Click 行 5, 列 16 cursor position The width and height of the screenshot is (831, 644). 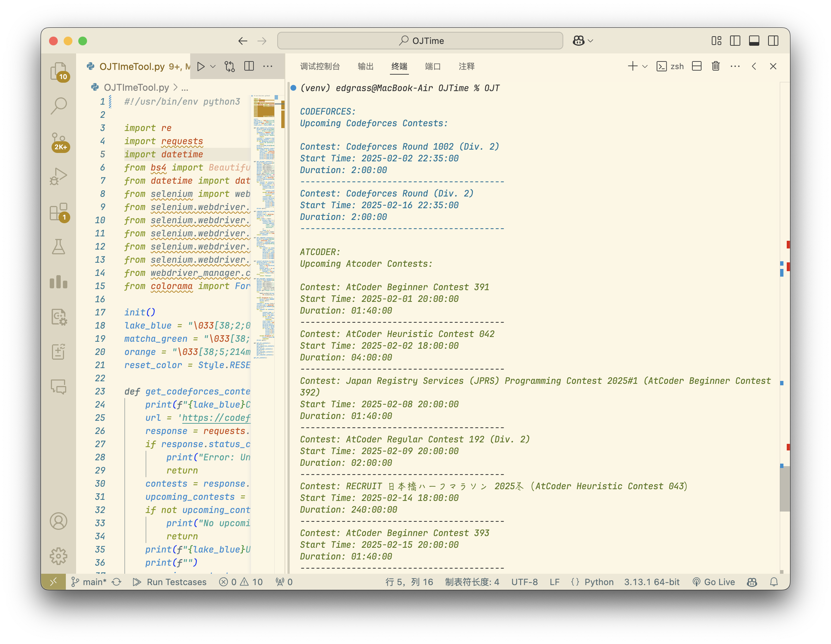[409, 582]
